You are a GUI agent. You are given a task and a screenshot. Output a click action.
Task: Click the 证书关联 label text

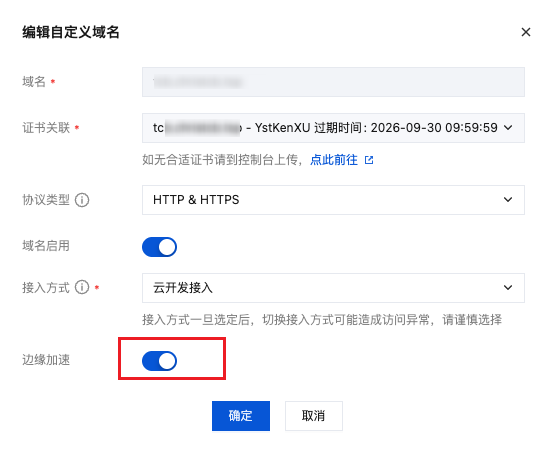pos(46,128)
